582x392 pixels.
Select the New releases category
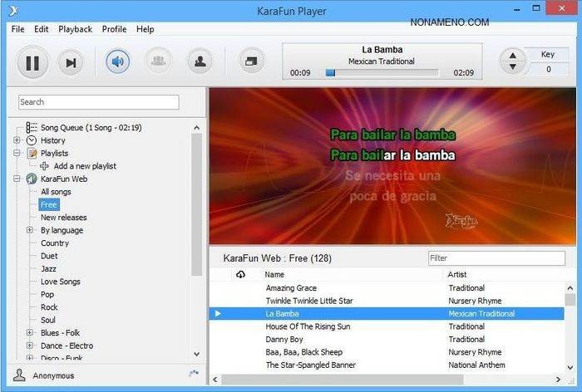click(x=63, y=218)
